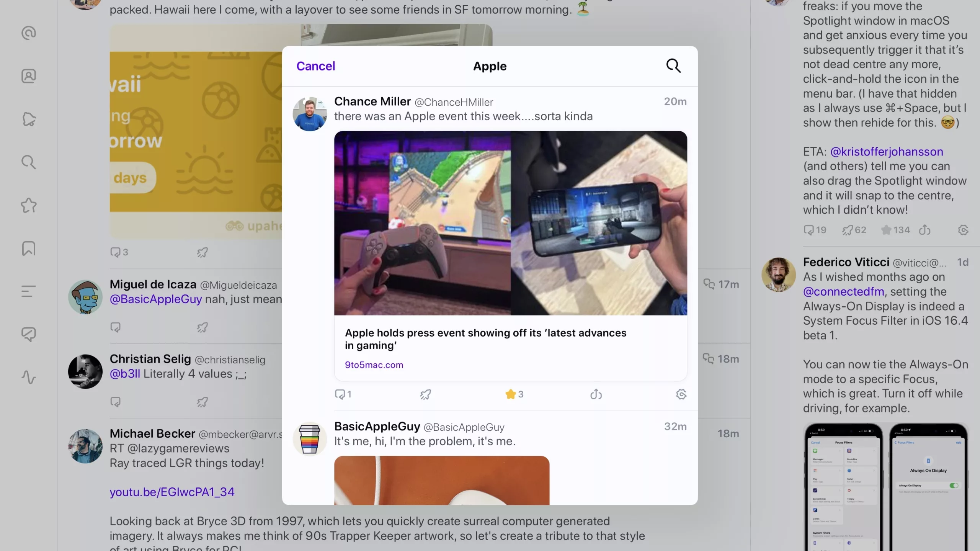This screenshot has height=551, width=980.
Task: Open BasicAppleGuy's attached orange photo
Action: coord(441,481)
